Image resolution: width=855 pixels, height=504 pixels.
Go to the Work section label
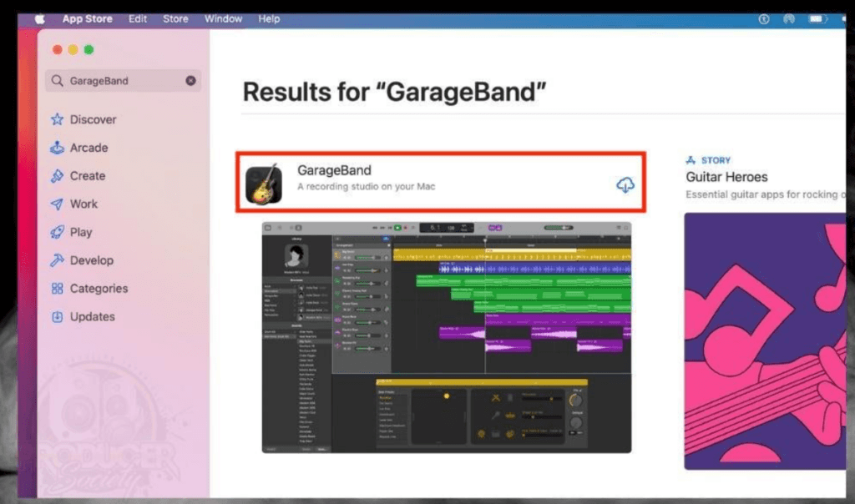(84, 204)
